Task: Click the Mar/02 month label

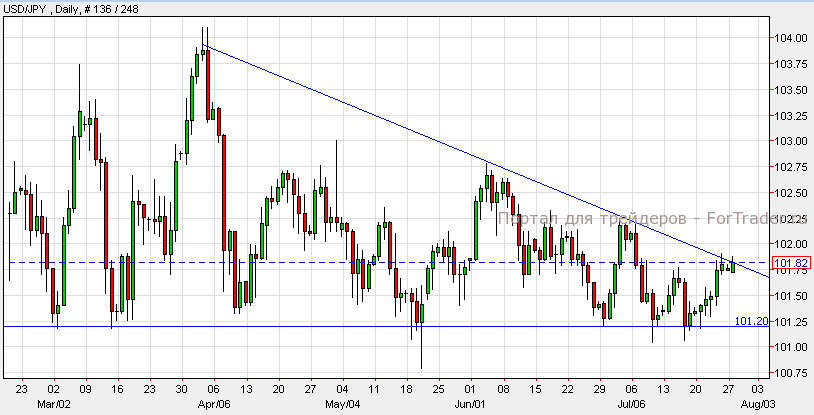Action: (53, 404)
